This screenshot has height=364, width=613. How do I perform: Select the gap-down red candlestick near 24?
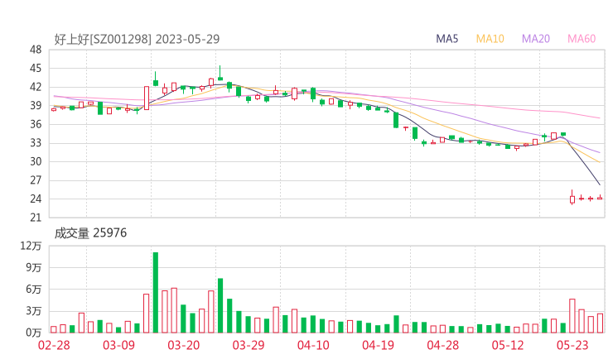(x=572, y=198)
